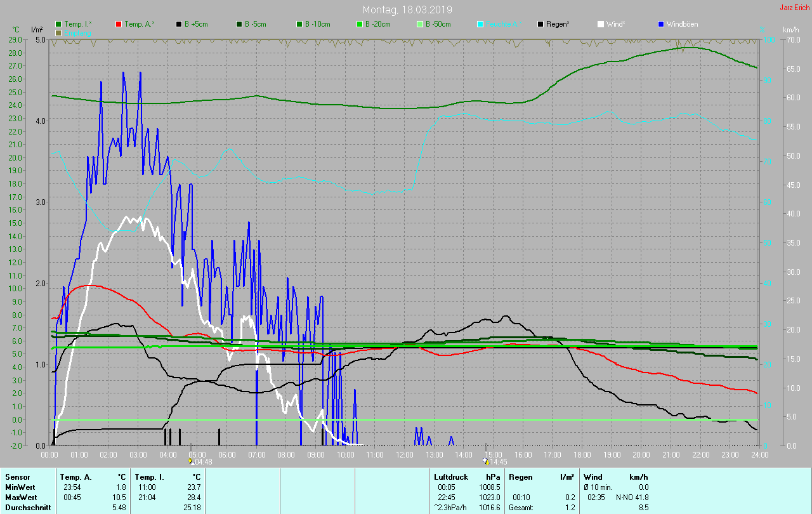
Task: Click the Luftdruck column header
Action: [450, 477]
